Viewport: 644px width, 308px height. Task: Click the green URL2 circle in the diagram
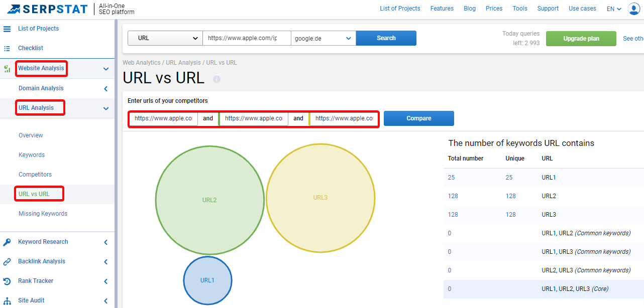[x=210, y=200]
